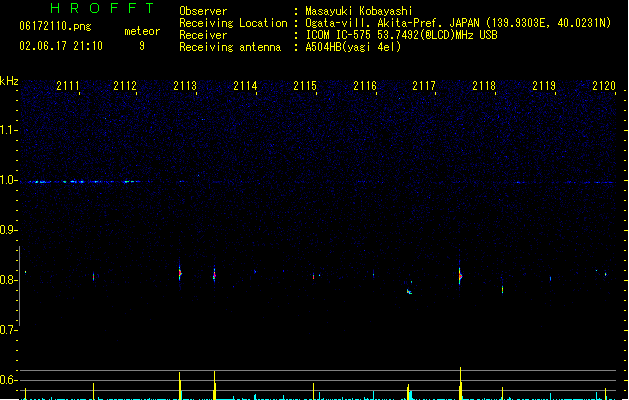The image size is (629, 400).
Task: Click the Receiving antenna label
Action: 230,47
